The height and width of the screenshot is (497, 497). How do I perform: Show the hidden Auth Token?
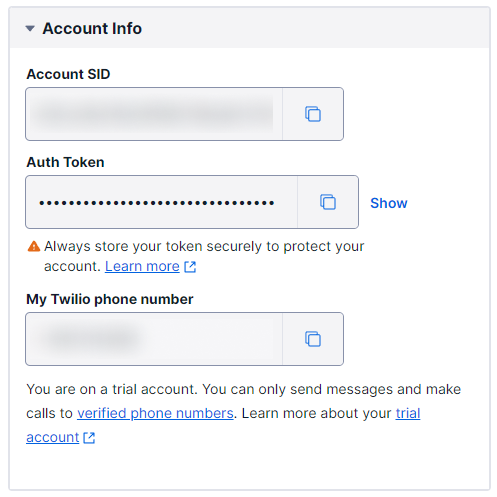[389, 203]
